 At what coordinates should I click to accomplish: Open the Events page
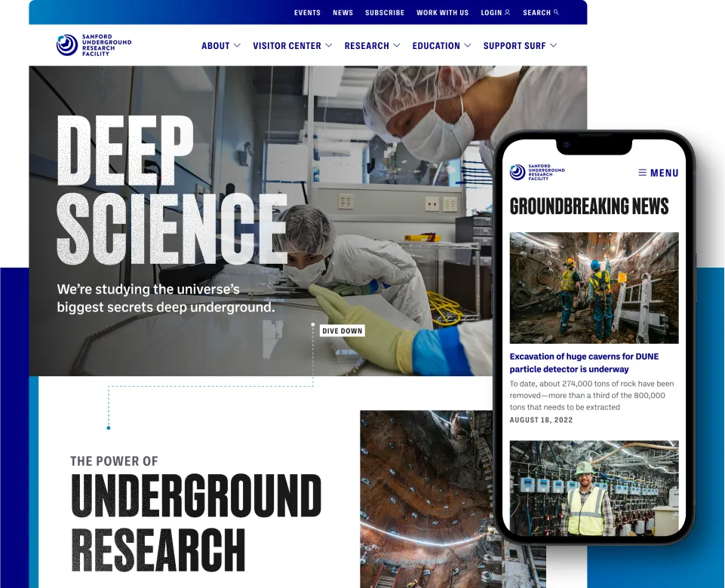point(307,13)
